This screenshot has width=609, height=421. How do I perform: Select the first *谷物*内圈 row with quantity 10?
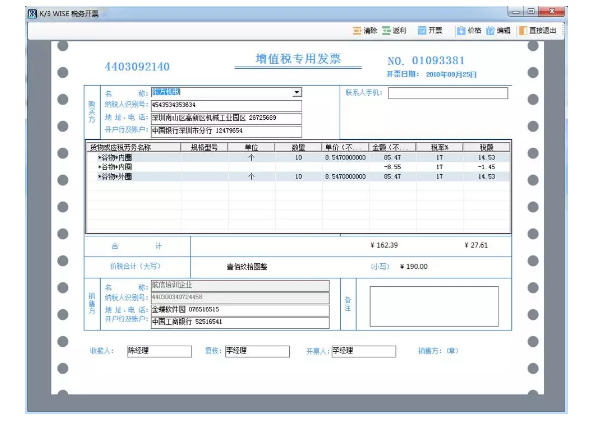[x=298, y=157]
